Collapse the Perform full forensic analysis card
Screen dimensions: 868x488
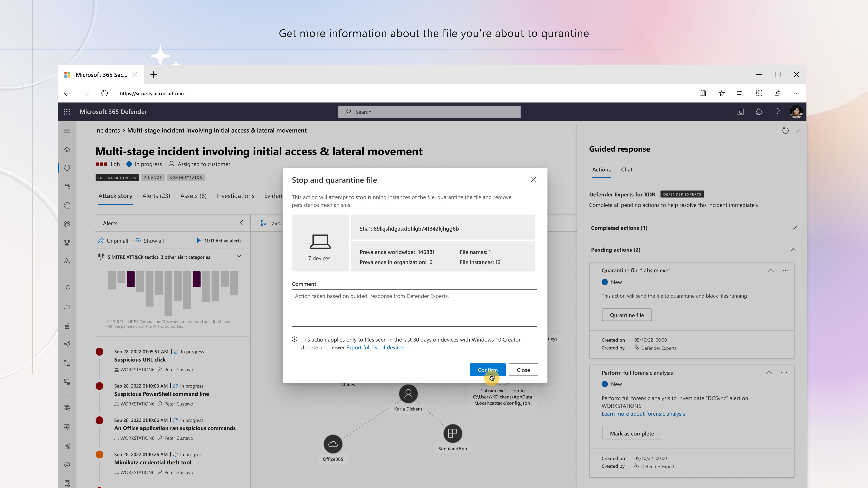769,372
